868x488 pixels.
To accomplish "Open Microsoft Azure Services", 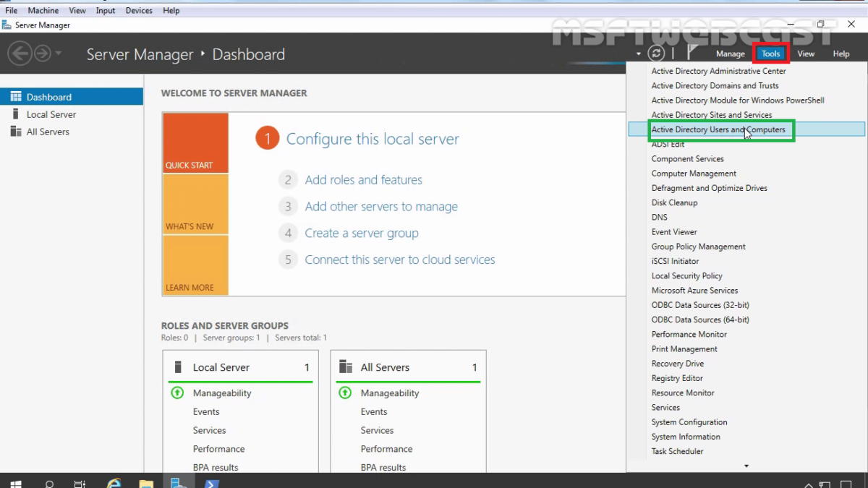I will click(746, 291).
